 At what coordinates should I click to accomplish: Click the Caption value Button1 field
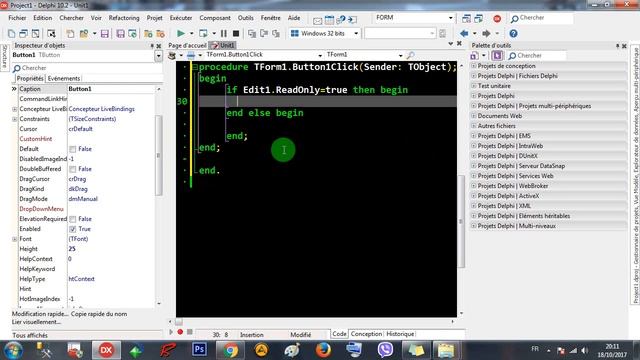click(111, 89)
